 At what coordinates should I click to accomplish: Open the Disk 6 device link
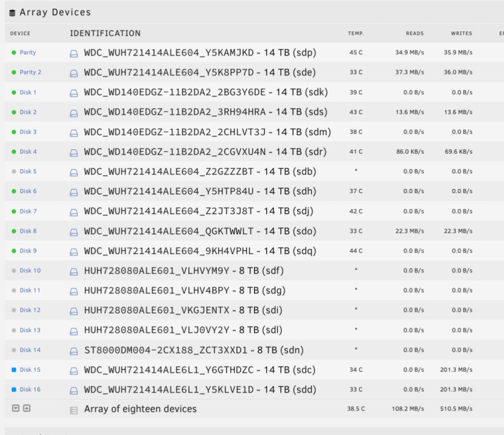28,191
